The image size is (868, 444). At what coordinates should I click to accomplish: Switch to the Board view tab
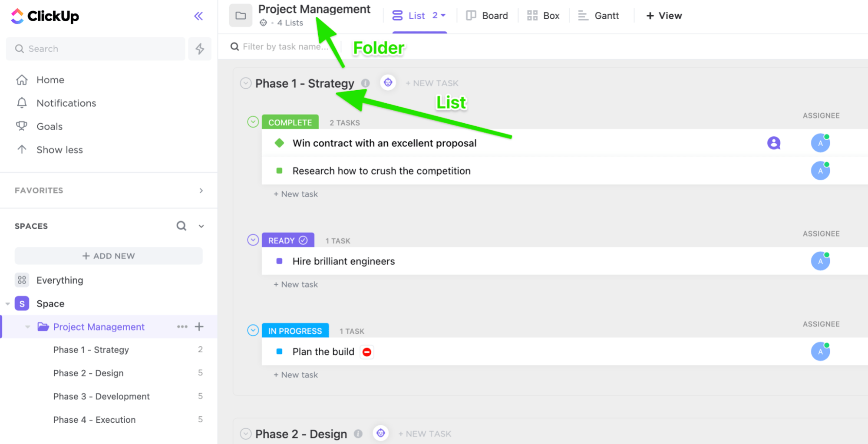(487, 16)
